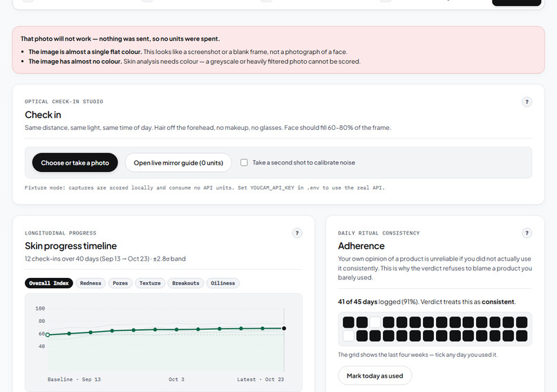Screen dimensions: 557x392
Task: Show the Texture metric
Action: tap(150, 283)
